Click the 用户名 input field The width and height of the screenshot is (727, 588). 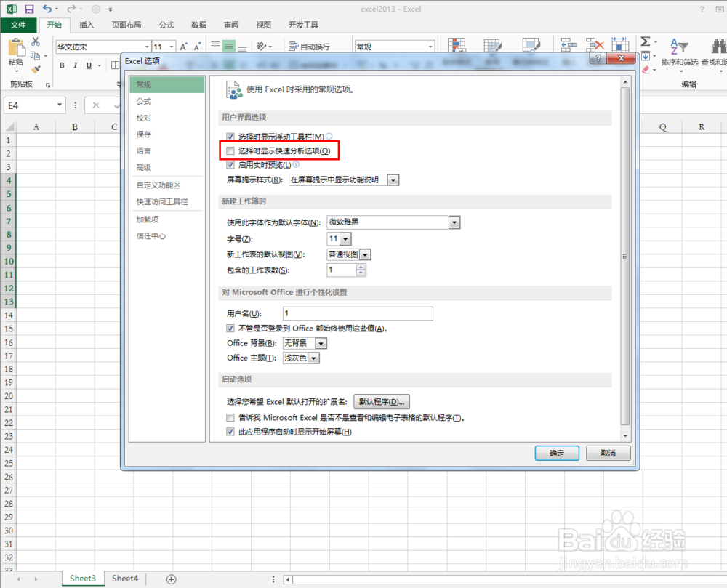pyautogui.click(x=358, y=314)
